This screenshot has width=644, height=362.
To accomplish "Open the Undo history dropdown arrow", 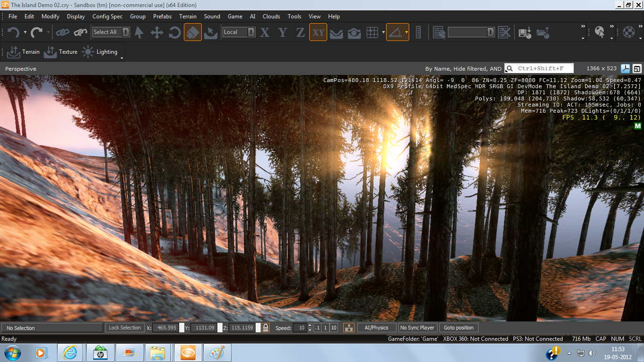I will coord(25,33).
